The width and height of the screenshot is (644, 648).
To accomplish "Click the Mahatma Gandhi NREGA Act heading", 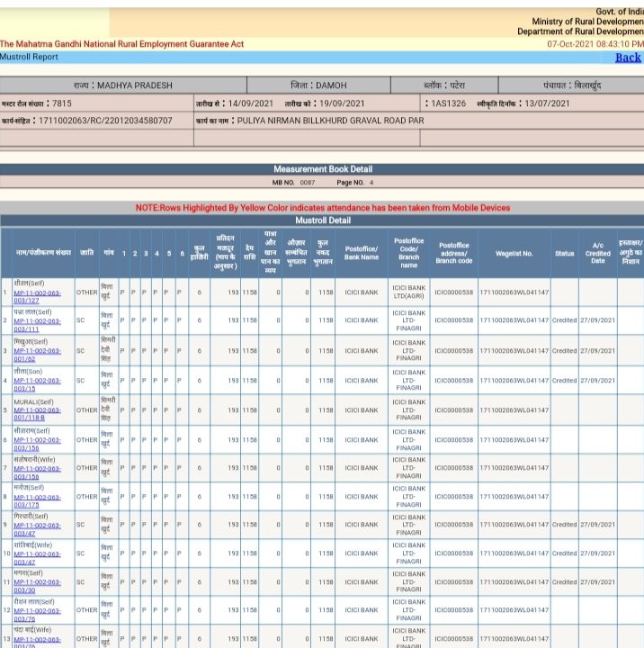I will 121,44.
